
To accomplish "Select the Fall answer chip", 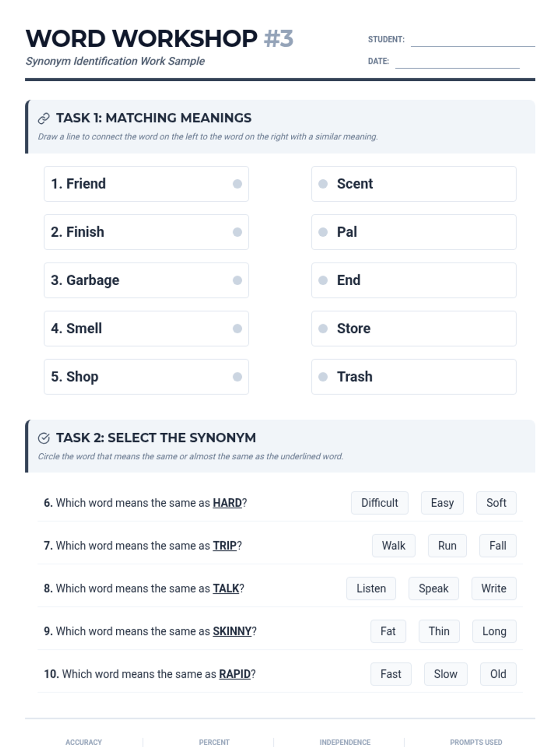I will pos(497,546).
